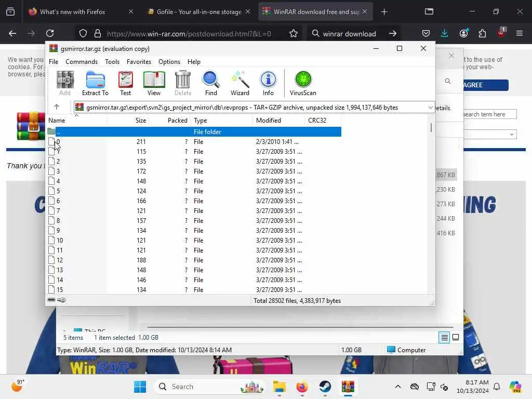
Task: Open Firefox extensions puzzle icon
Action: [482, 33]
